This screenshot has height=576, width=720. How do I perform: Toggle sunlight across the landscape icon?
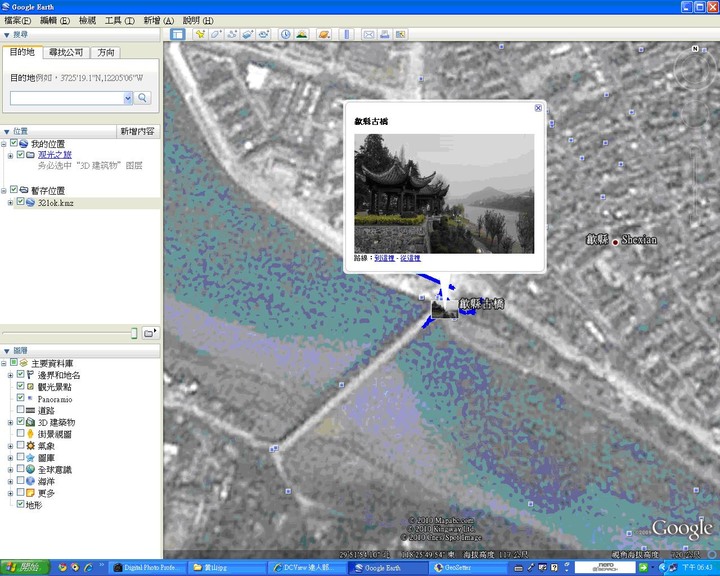point(302,34)
